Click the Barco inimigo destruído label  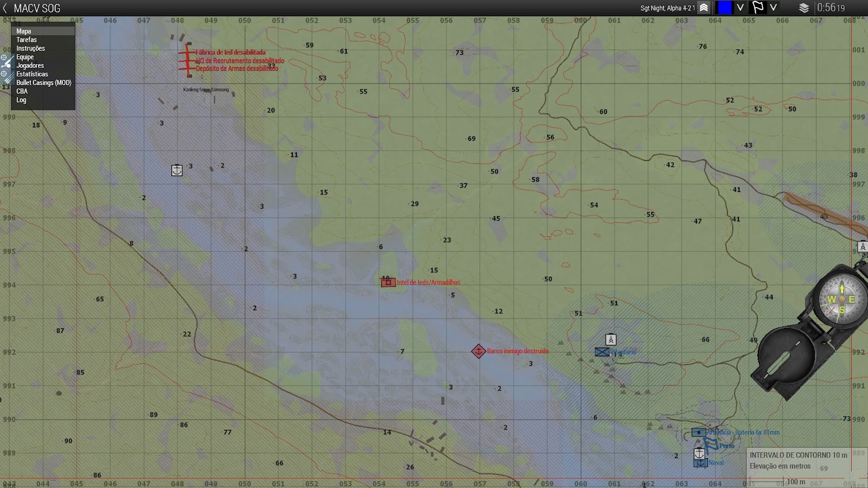click(x=518, y=351)
